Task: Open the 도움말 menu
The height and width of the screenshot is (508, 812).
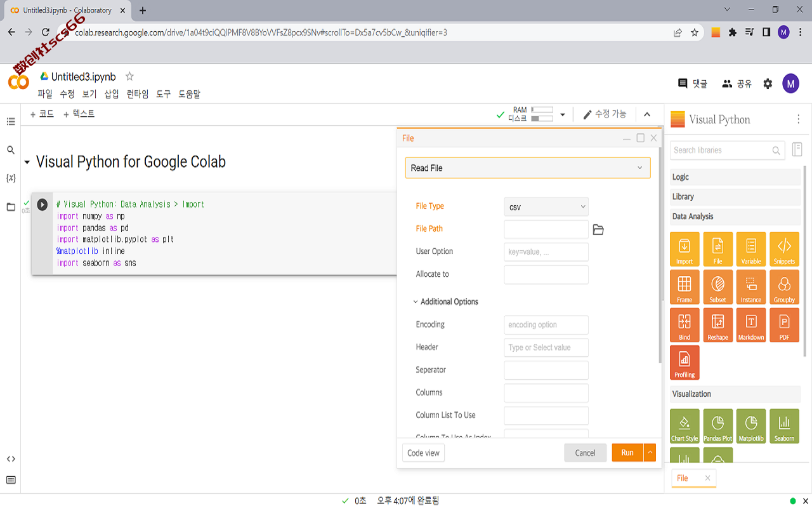Action: tap(189, 94)
